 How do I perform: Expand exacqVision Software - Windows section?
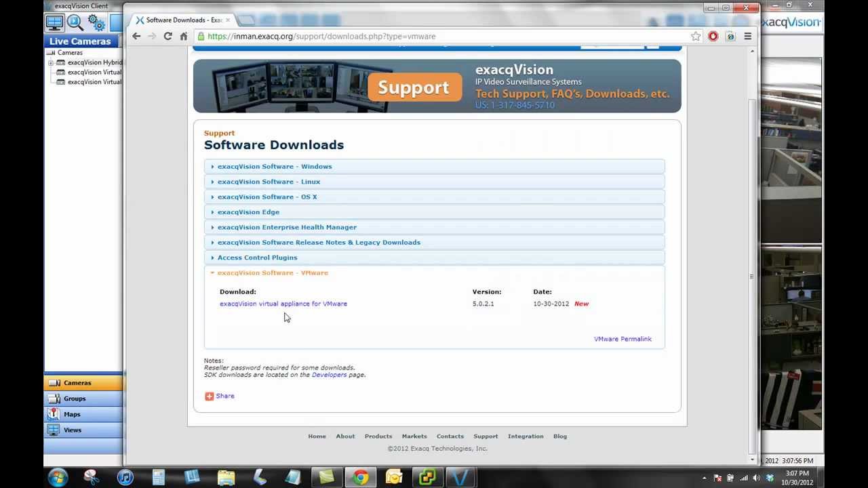tap(434, 167)
